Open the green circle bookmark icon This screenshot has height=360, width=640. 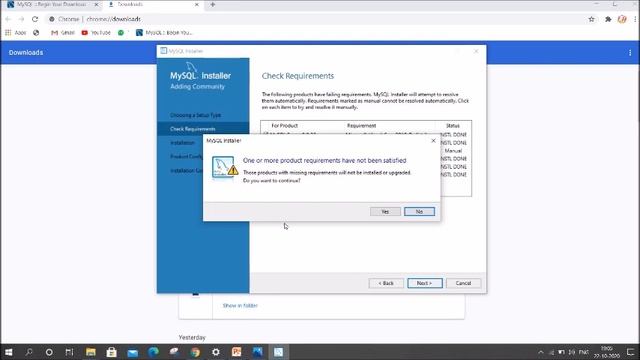pos(121,33)
